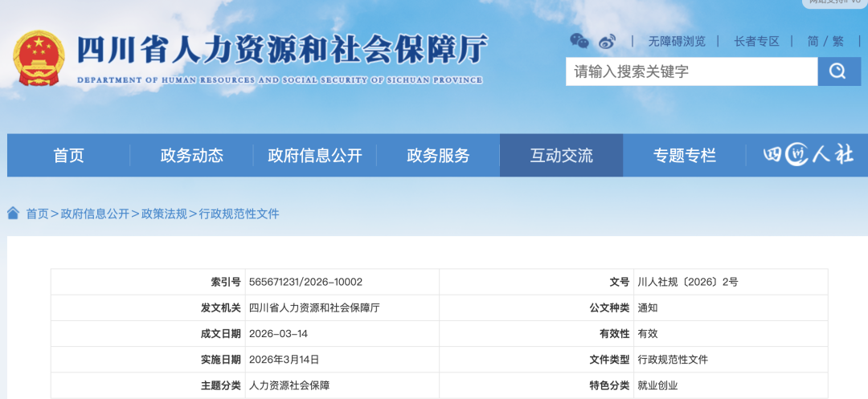
Task: Click the 有效 validity value
Action: pyautogui.click(x=648, y=334)
